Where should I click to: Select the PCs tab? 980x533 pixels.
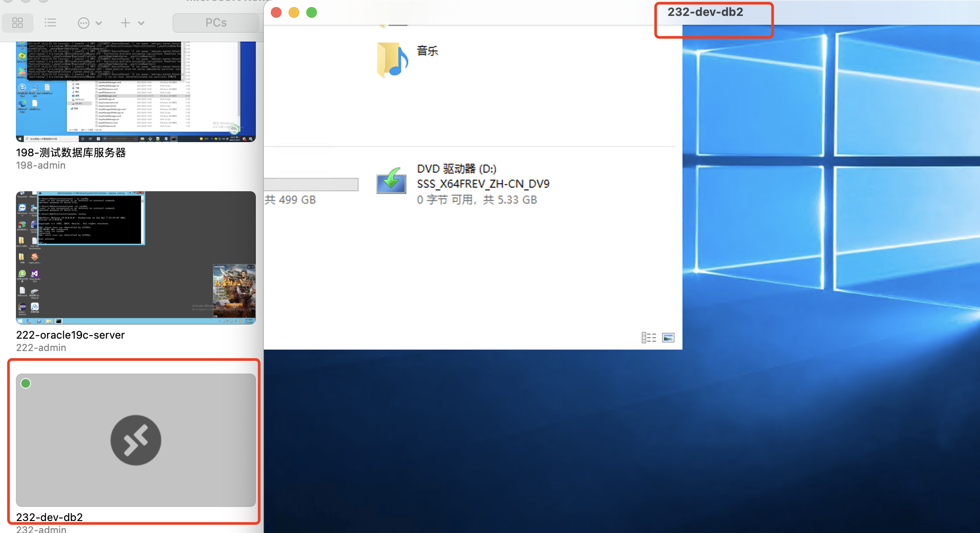tap(216, 23)
